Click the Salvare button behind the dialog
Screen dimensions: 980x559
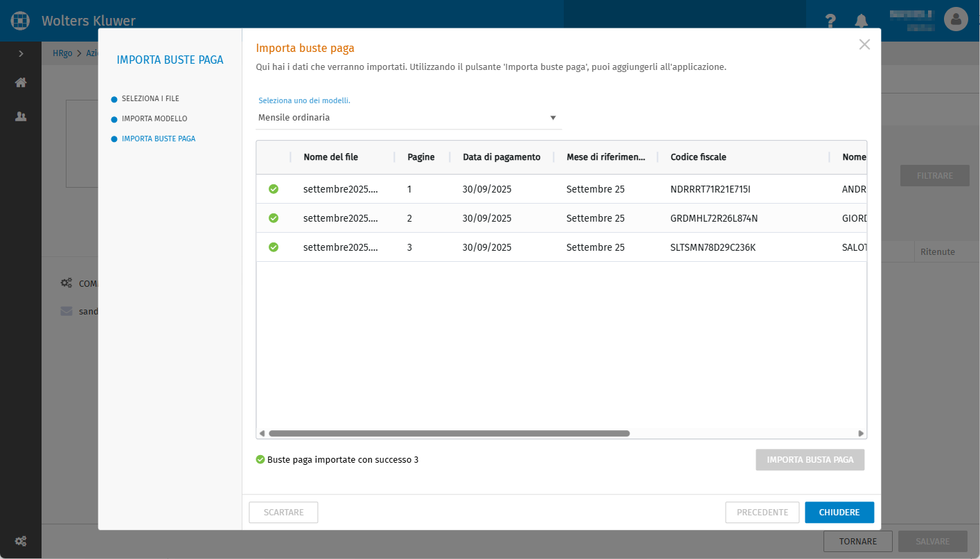[x=933, y=542]
